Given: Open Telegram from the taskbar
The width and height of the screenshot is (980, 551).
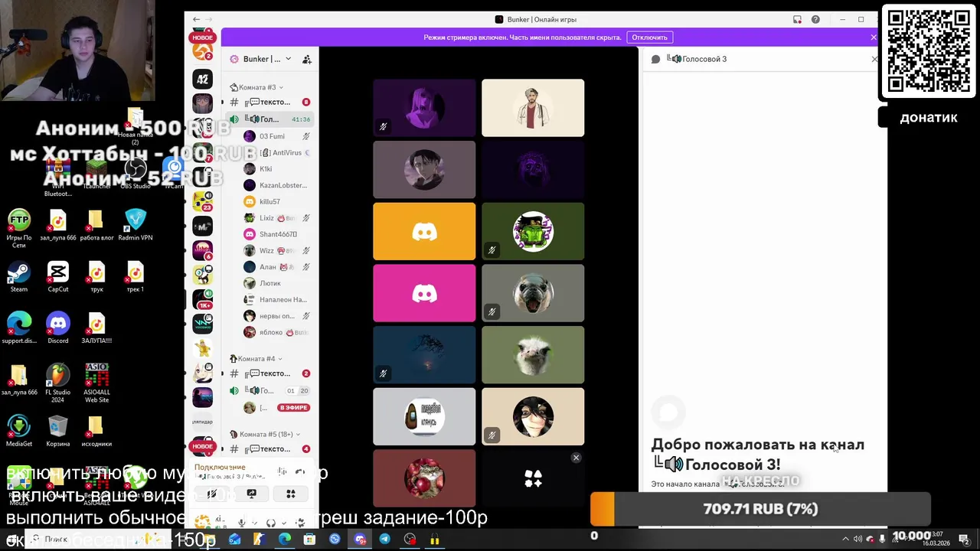Looking at the screenshot, I should coord(384,539).
